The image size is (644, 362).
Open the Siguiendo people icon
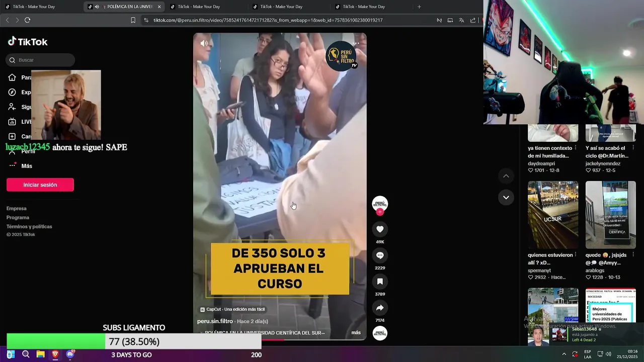(x=13, y=107)
